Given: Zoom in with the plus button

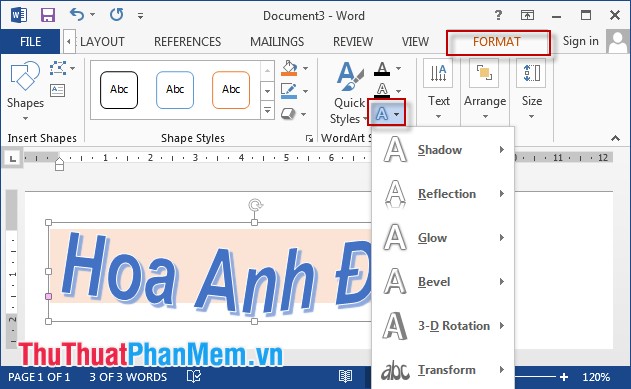Looking at the screenshot, I should pyautogui.click(x=564, y=377).
